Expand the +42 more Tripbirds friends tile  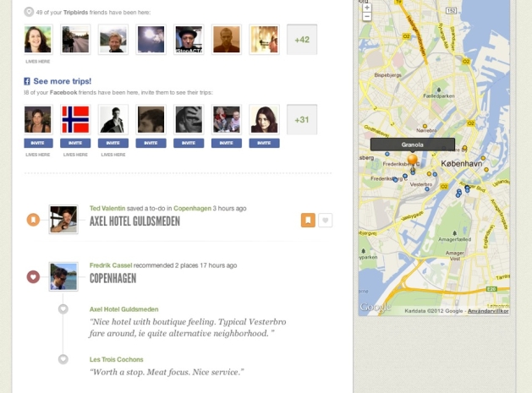(302, 40)
